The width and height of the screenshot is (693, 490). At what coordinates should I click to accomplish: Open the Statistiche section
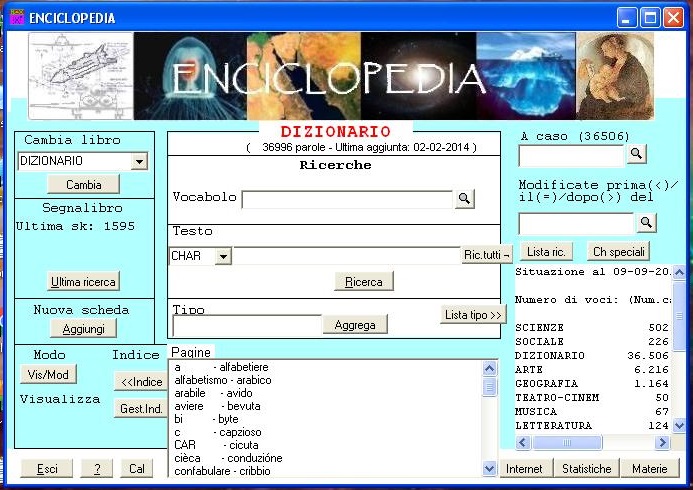point(586,468)
